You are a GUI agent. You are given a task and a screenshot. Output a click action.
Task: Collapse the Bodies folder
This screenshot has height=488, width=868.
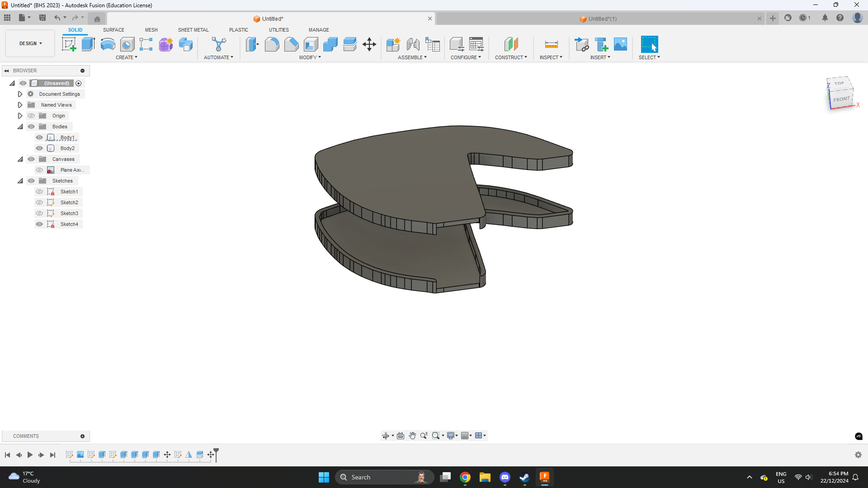click(x=20, y=127)
